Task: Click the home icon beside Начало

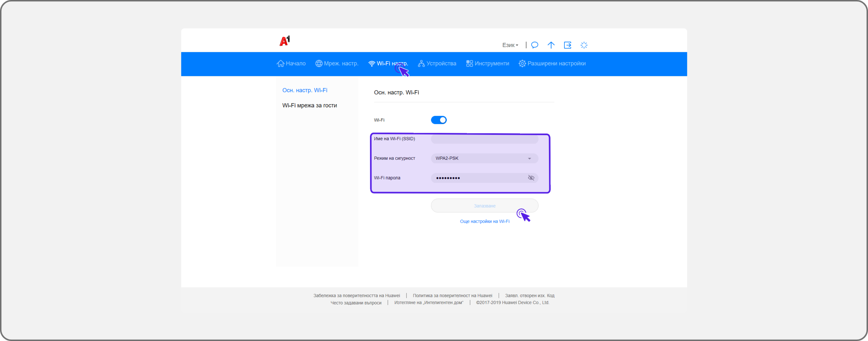Action: (x=280, y=64)
